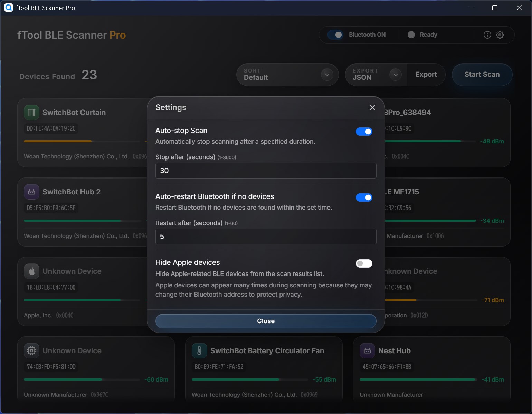The height and width of the screenshot is (414, 532).
Task: Disable Auto-stop Scan
Action: coord(364,132)
